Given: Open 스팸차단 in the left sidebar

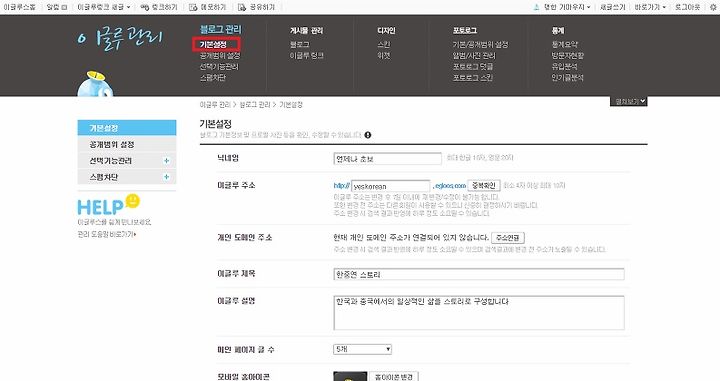Looking at the screenshot, I should [104, 177].
